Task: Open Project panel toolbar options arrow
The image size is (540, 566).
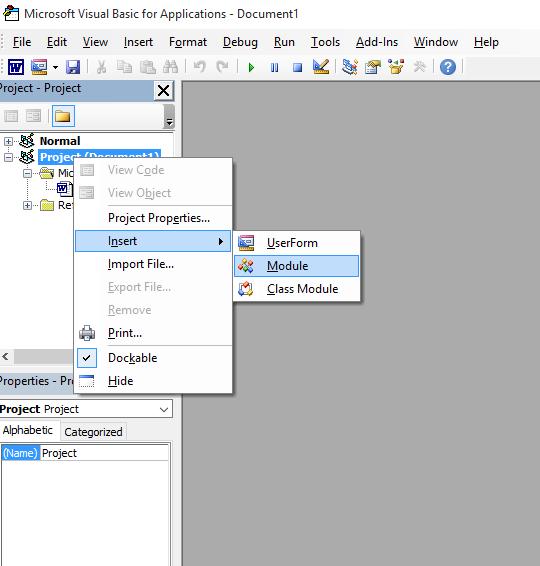Action: (x=169, y=117)
